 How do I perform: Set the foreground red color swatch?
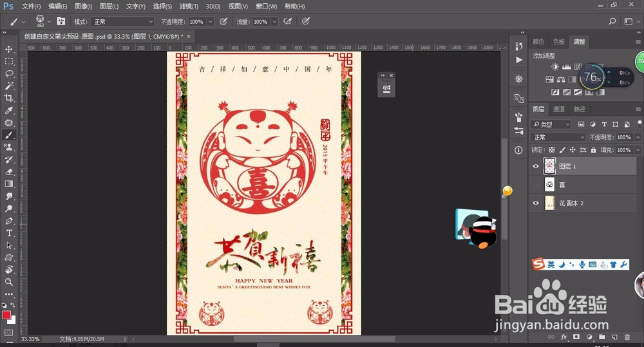click(6, 315)
